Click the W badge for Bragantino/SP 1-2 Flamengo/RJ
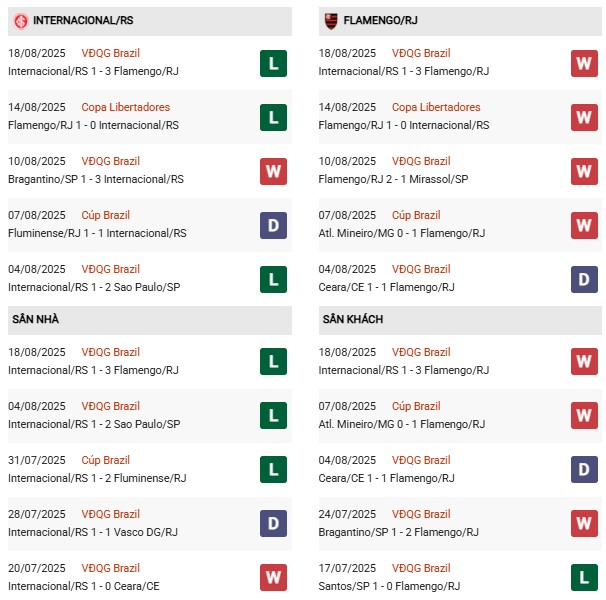Viewport: 606px width, 600px height. pos(584,524)
